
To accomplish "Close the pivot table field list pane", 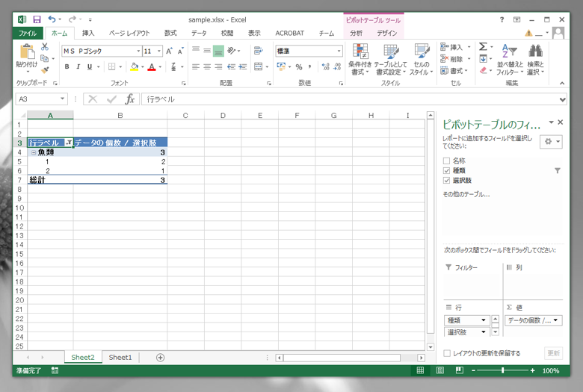I will 561,122.
